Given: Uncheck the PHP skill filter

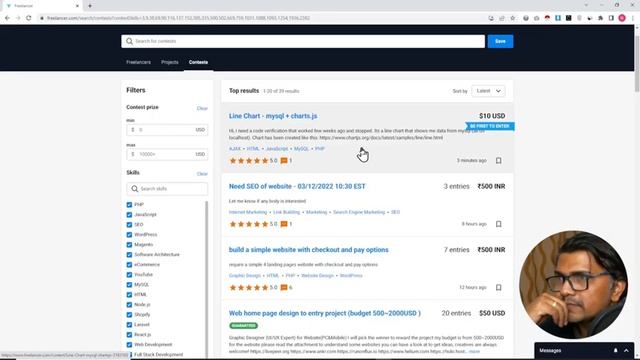Looking at the screenshot, I should pos(129,204).
